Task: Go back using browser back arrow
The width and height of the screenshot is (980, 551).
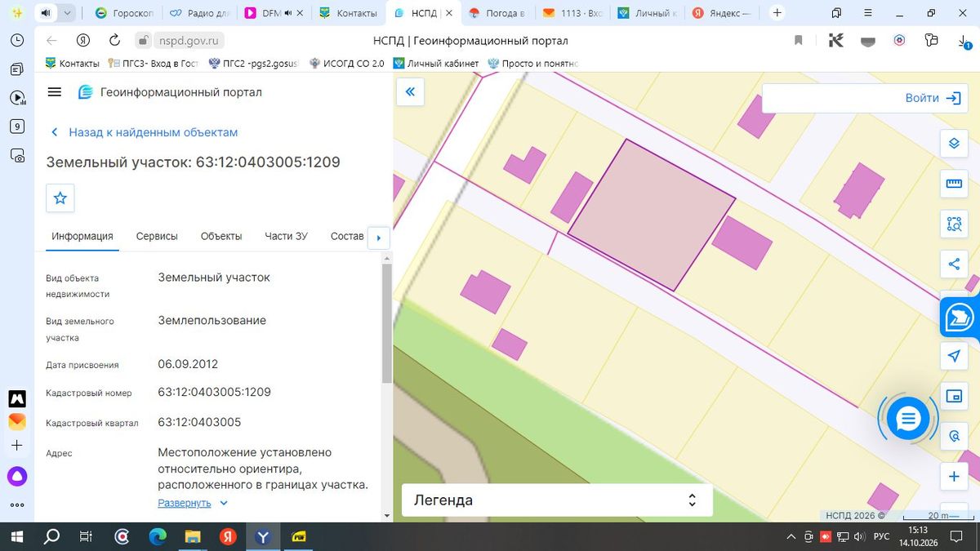Action: 51,40
